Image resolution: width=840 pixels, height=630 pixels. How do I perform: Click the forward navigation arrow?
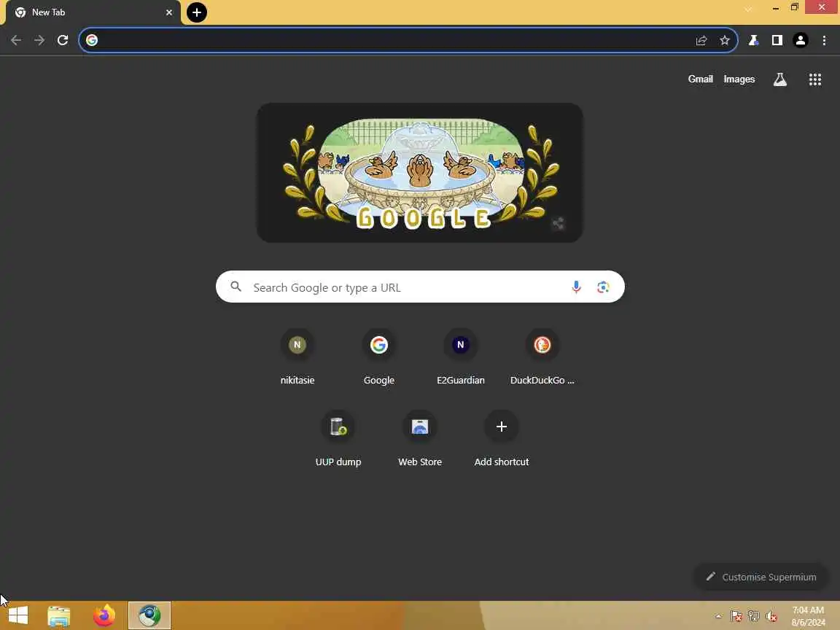click(x=39, y=40)
